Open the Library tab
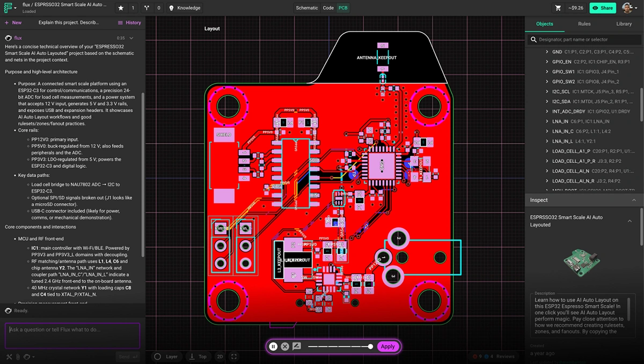This screenshot has height=364, width=644. point(625,24)
